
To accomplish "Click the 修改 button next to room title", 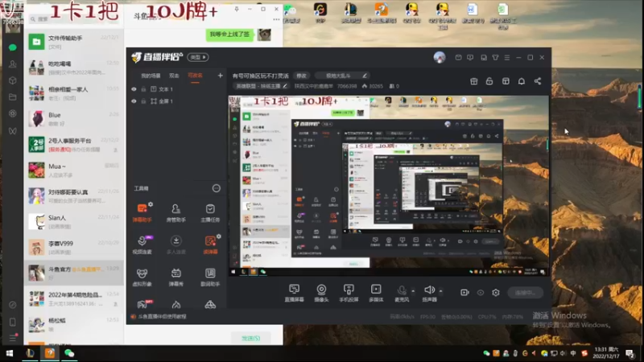I will tap(301, 76).
